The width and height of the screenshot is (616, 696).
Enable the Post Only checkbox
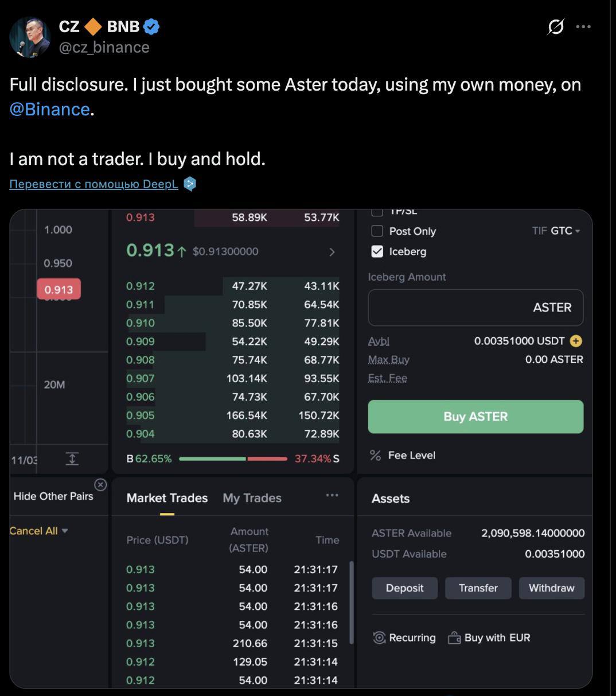tap(377, 231)
